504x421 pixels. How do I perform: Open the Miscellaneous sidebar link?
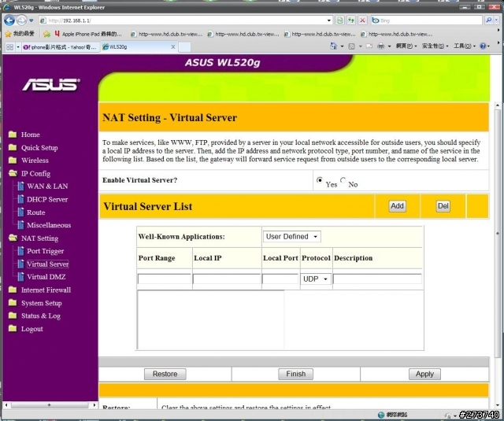[49, 225]
